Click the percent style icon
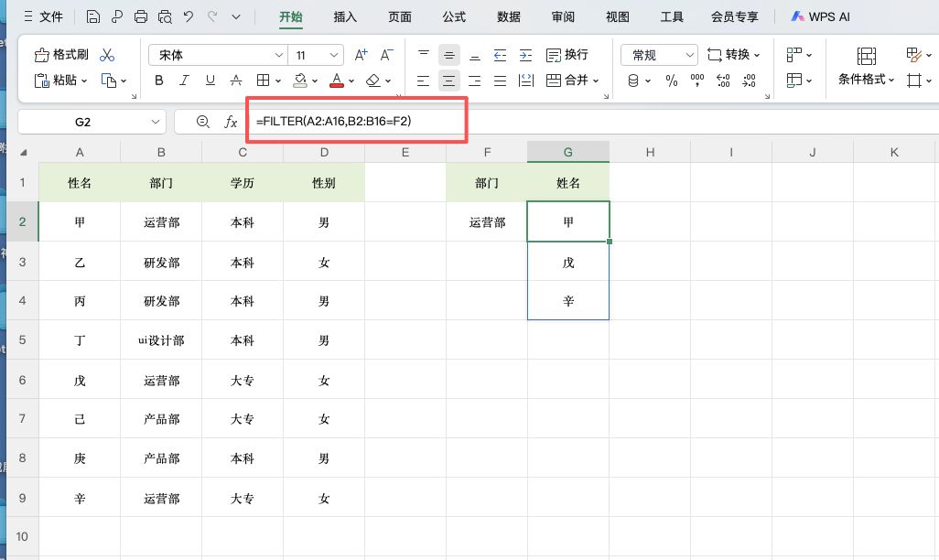 [672, 81]
